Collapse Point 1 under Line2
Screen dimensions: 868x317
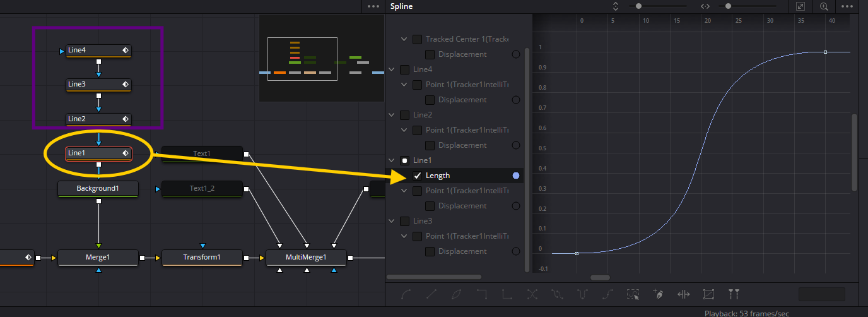[404, 130]
